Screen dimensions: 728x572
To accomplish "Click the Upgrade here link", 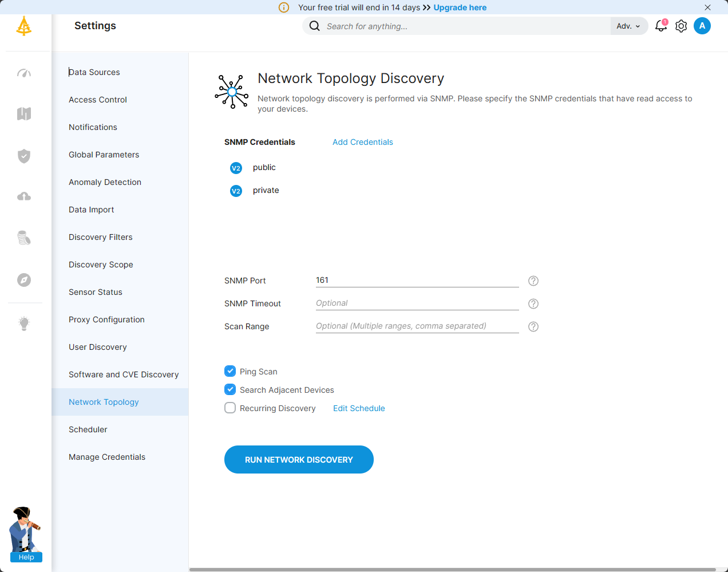I will click(x=460, y=7).
